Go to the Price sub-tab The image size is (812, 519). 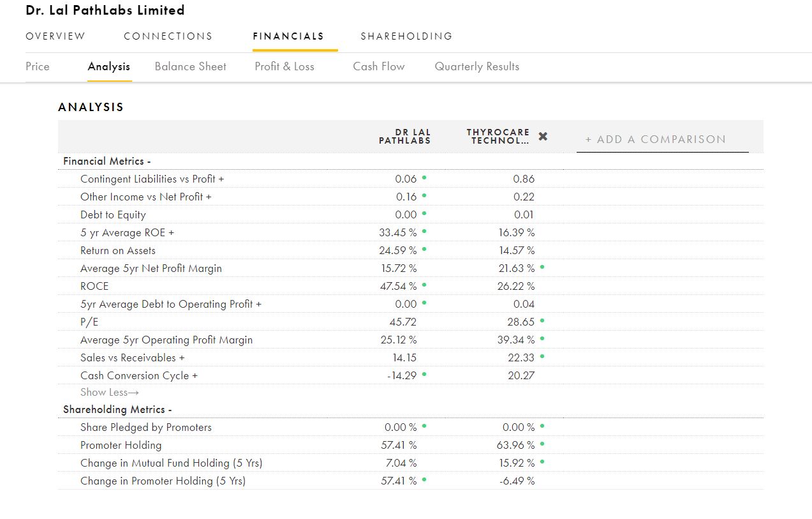pos(38,66)
